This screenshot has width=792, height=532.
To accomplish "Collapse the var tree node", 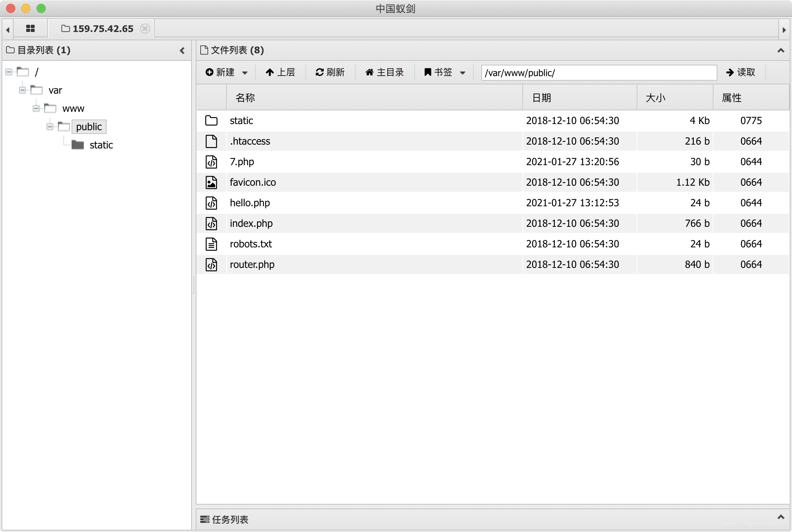I will pyautogui.click(x=22, y=90).
